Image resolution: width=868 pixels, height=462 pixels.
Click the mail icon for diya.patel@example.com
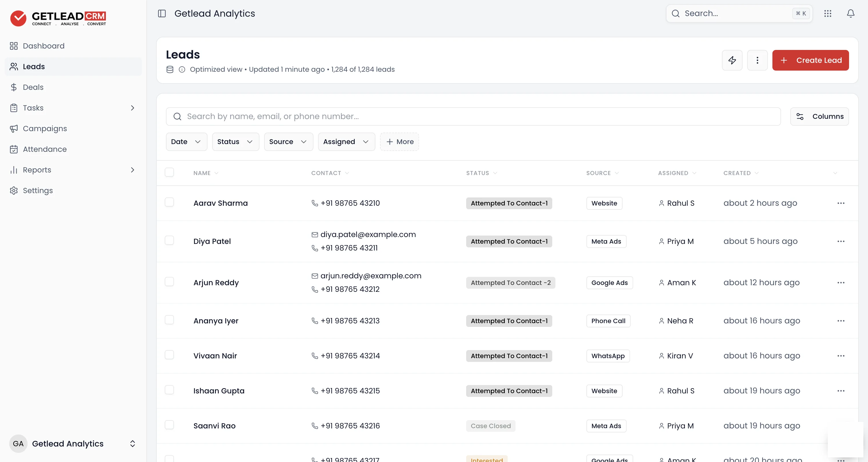click(315, 234)
